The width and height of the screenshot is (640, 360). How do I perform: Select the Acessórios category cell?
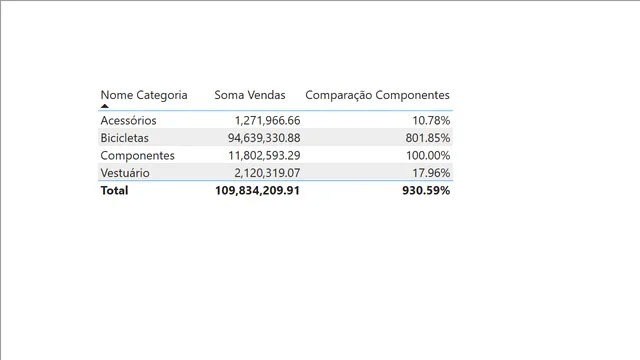point(128,120)
